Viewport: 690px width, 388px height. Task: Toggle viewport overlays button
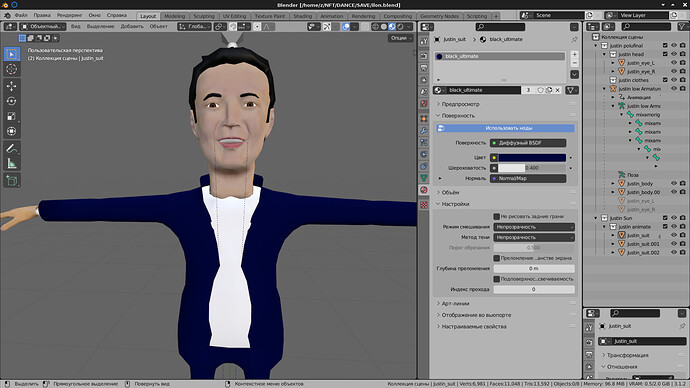pos(346,26)
